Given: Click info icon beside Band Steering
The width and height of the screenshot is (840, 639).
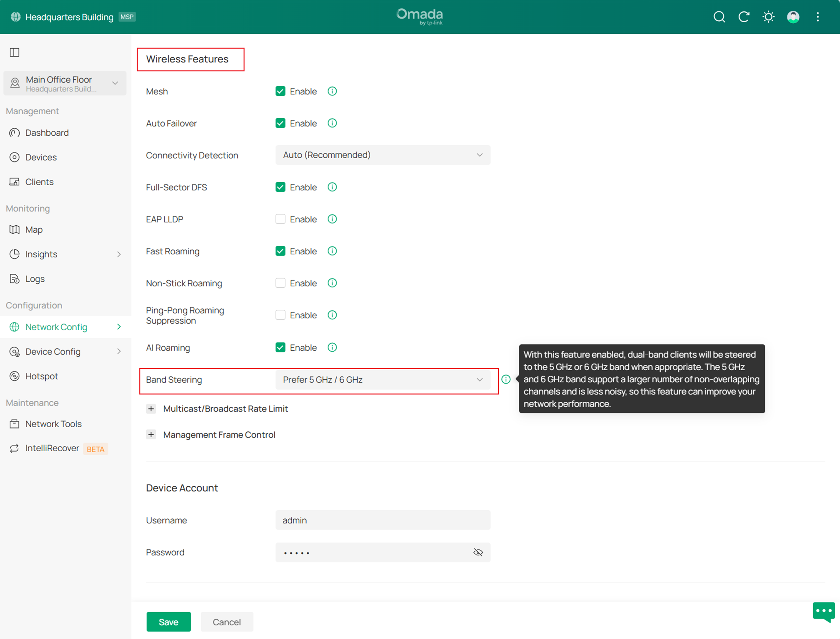Looking at the screenshot, I should point(506,379).
